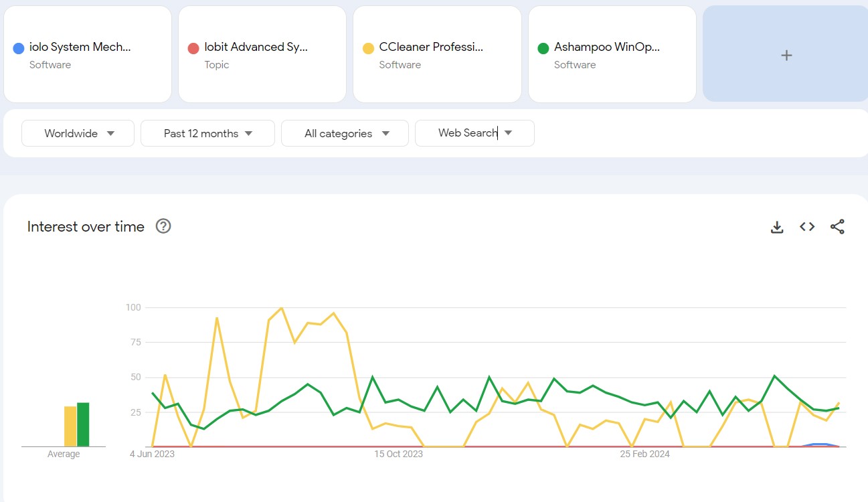Click the red Iobit color dot
Screen dimensions: 868x502
193,48
